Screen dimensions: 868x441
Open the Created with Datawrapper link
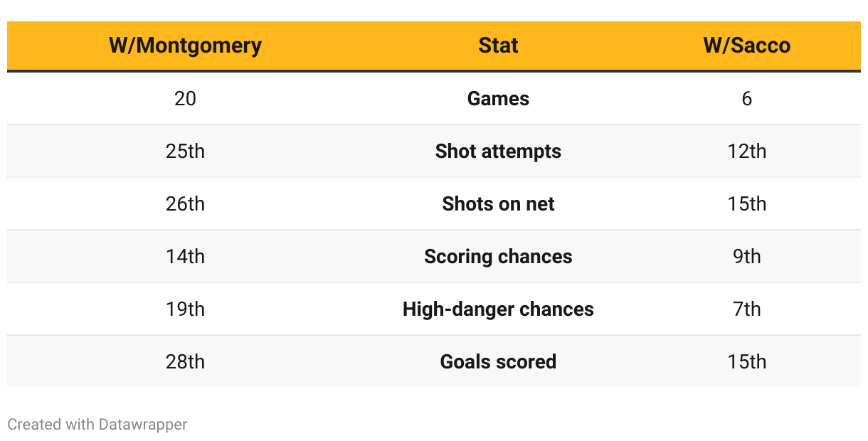tap(97, 425)
